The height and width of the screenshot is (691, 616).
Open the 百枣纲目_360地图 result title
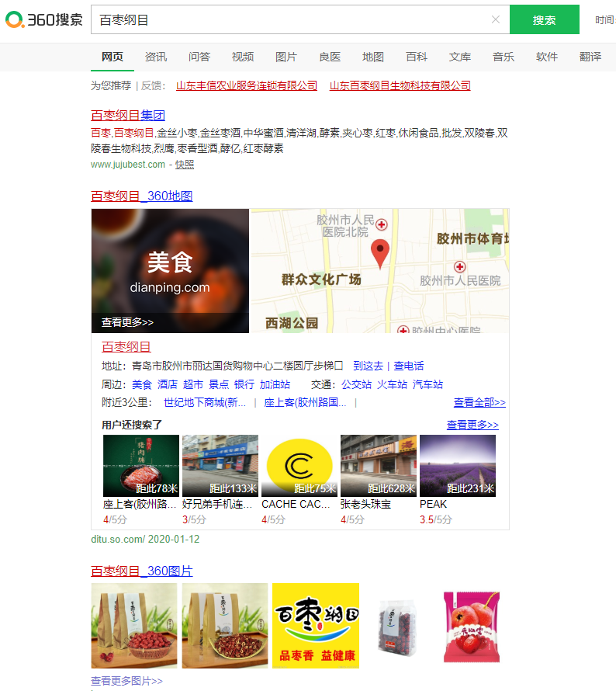[x=142, y=196]
